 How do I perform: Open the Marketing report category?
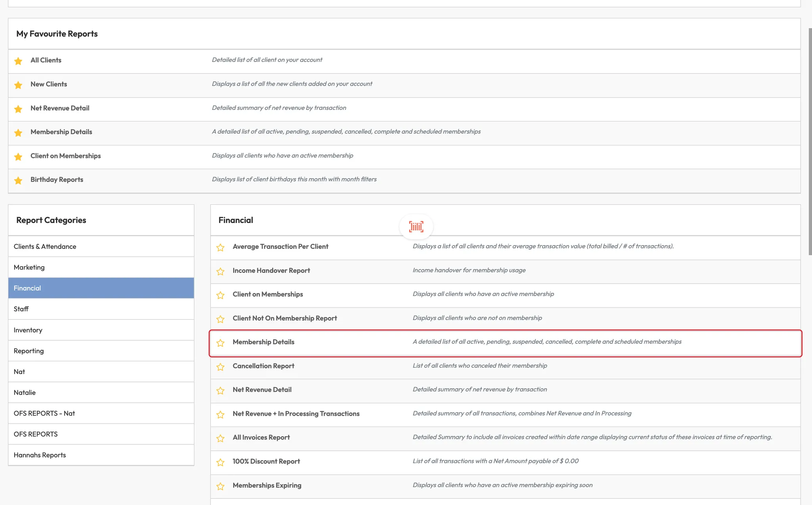pyautogui.click(x=29, y=267)
